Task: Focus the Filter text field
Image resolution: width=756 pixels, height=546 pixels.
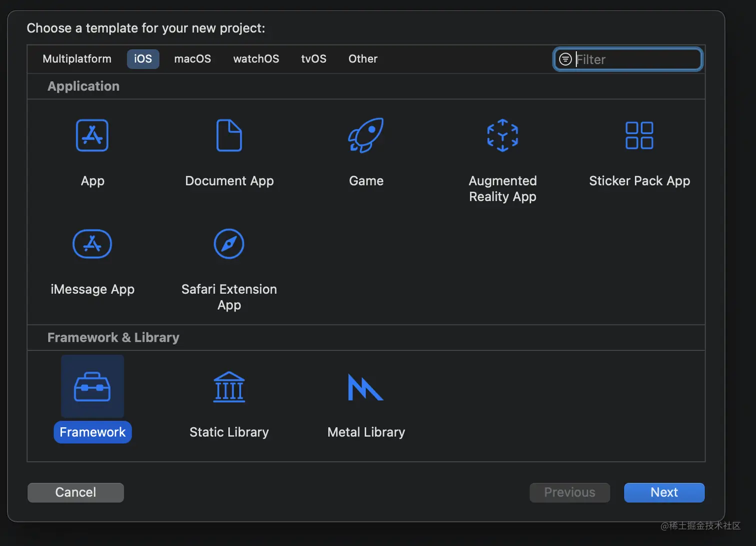Action: coord(628,59)
